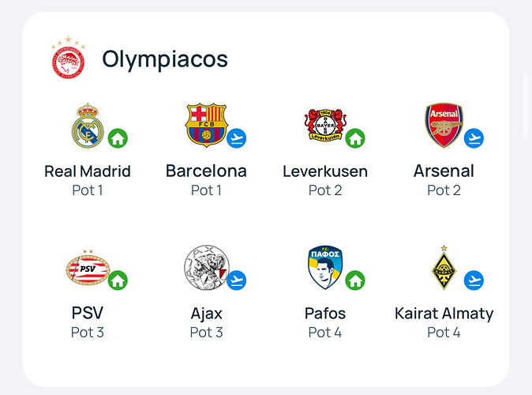Click the Kairat Almaty team name
Viewport: 532px width, 395px height.
pos(444,314)
